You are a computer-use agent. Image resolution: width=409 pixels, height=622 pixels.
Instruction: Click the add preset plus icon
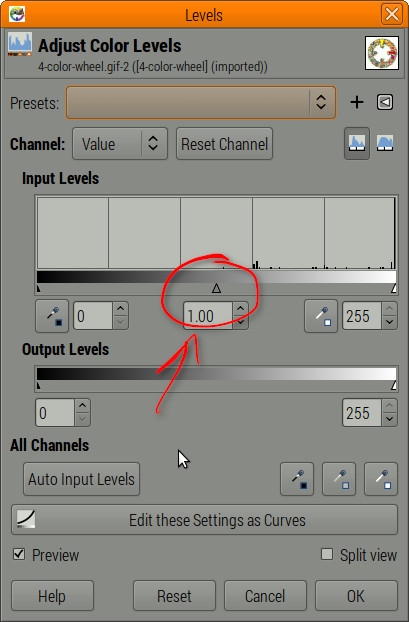coord(357,102)
